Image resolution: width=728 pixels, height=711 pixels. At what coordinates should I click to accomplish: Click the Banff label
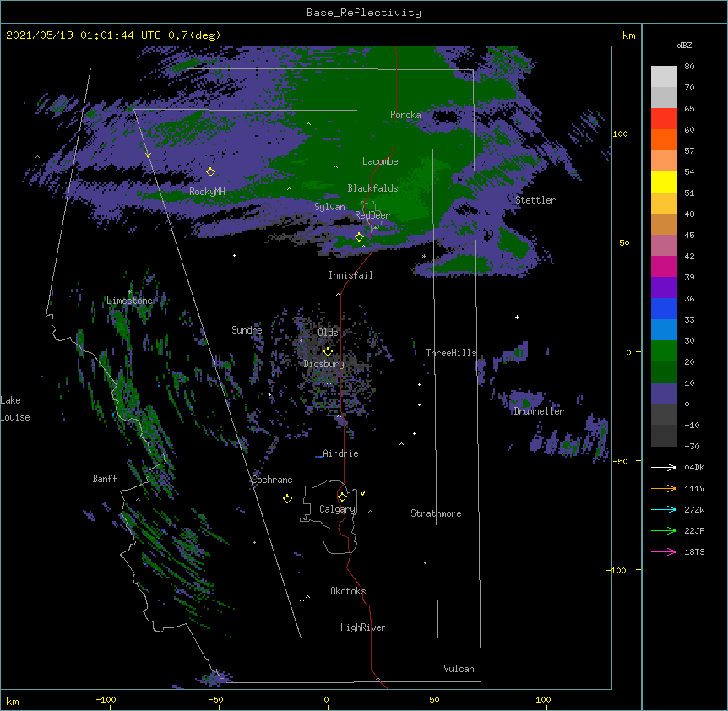tap(105, 479)
